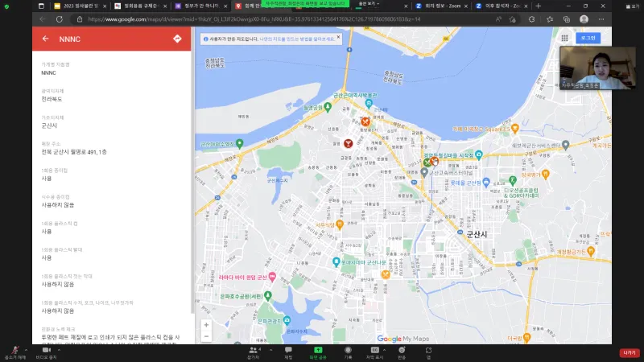
Task: Expand the participants options arrow
Action: pos(270,350)
